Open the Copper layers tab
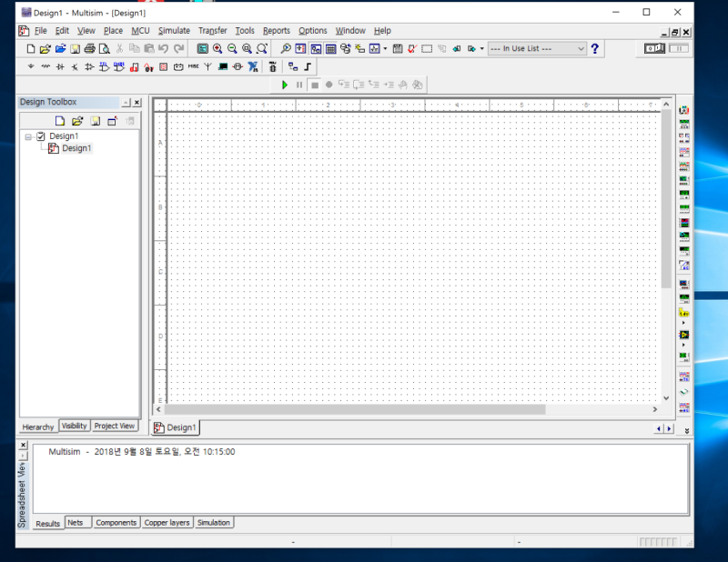Screen dimensions: 728x562 coord(167,523)
